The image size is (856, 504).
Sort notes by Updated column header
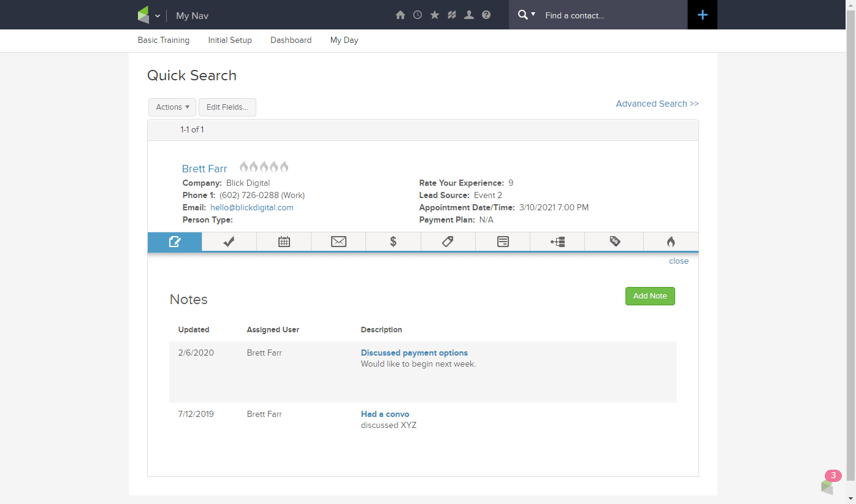click(x=194, y=330)
